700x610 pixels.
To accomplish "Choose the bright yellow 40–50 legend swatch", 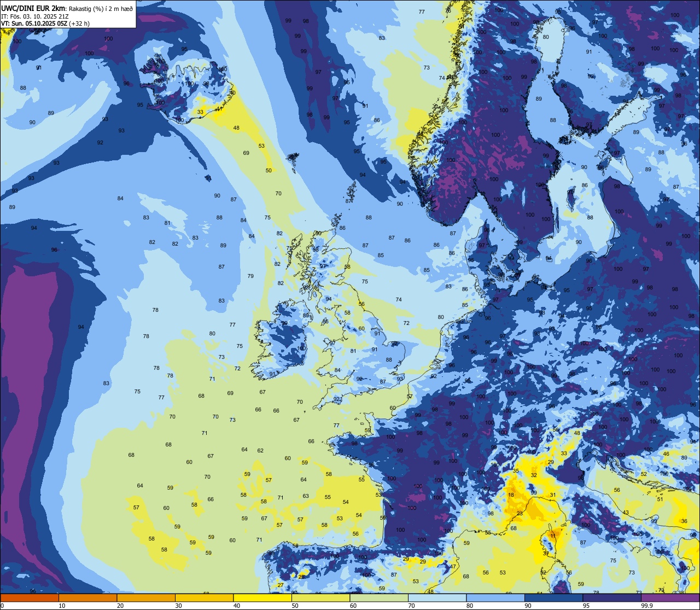I will [x=262, y=597].
